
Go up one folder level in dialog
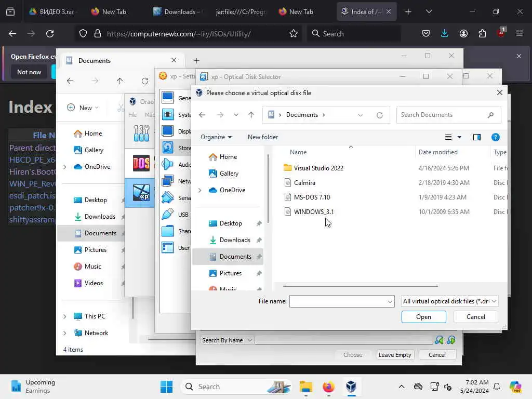pyautogui.click(x=251, y=115)
